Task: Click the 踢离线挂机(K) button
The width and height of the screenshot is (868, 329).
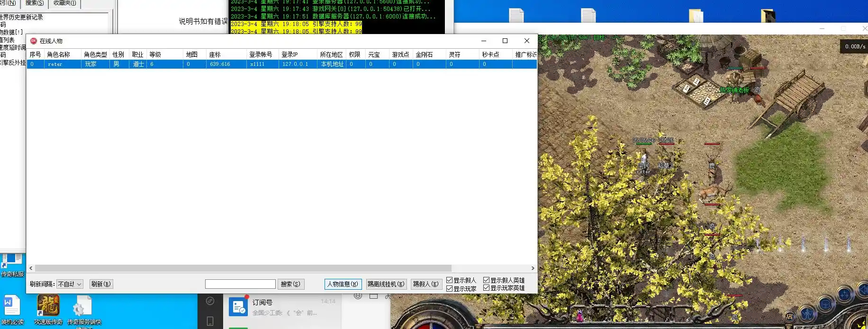Action: [386, 284]
